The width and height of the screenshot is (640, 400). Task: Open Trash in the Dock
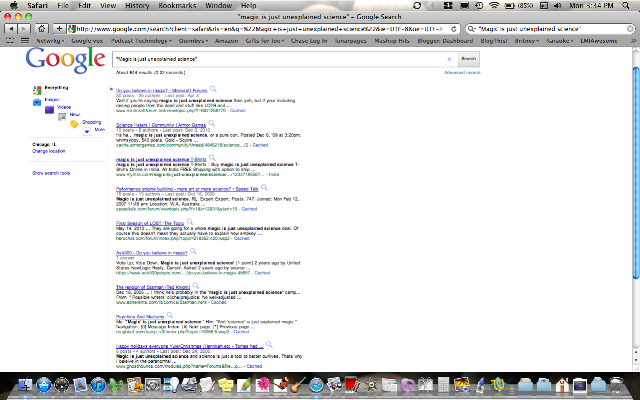pos(616,385)
